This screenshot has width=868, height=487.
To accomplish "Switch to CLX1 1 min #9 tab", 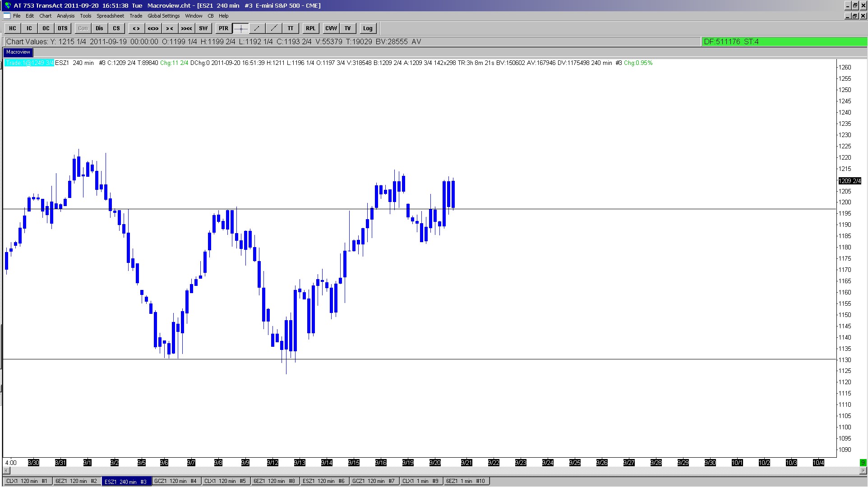I will (420, 481).
